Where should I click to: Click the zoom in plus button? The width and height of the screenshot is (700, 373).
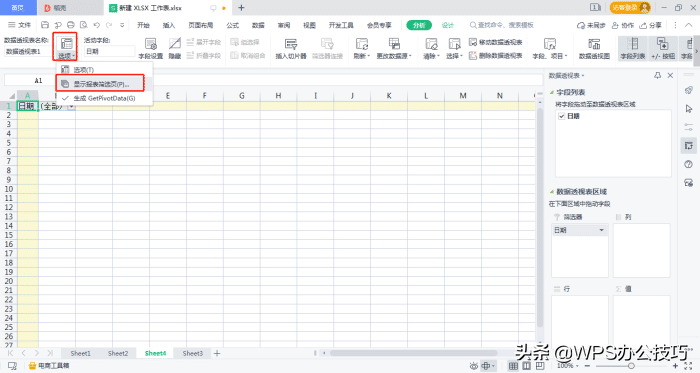click(675, 366)
